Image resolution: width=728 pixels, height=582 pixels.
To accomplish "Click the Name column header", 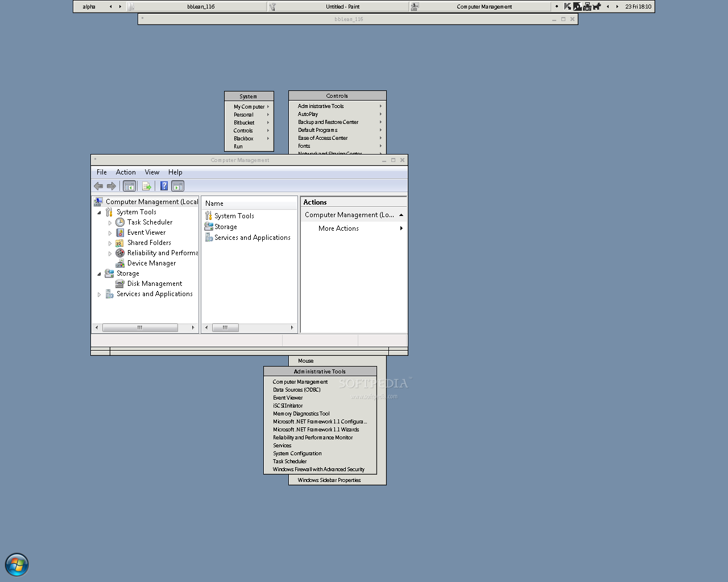I will pyautogui.click(x=214, y=203).
